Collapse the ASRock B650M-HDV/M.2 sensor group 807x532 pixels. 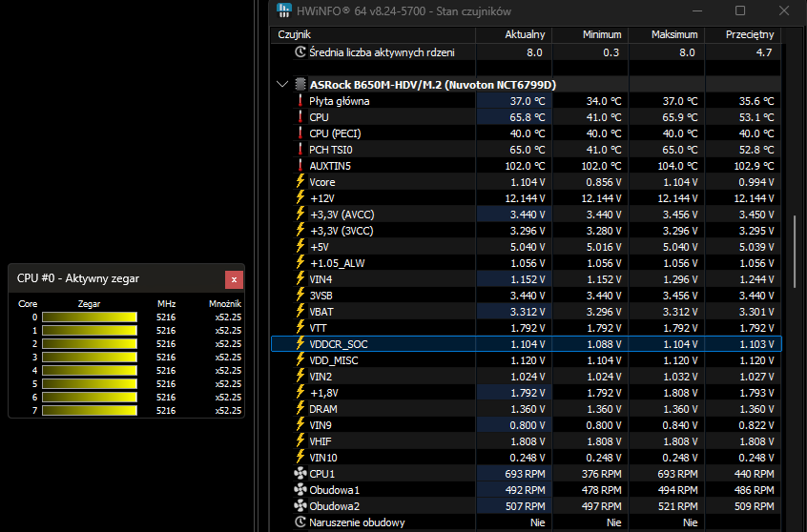282,85
